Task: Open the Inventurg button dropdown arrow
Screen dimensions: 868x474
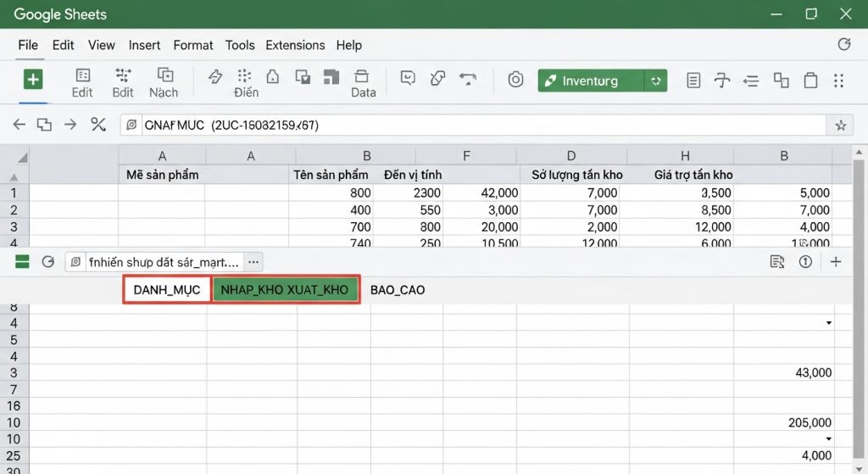Action: (x=656, y=81)
